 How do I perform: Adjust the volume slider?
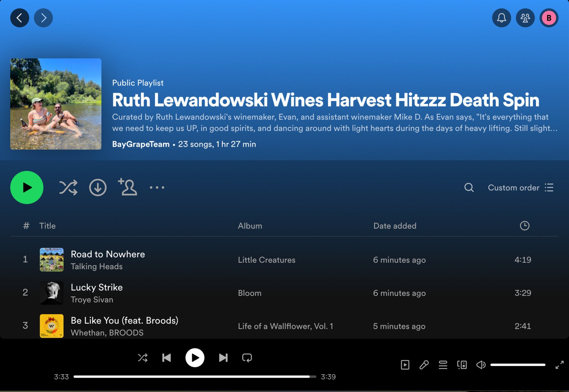(x=518, y=365)
